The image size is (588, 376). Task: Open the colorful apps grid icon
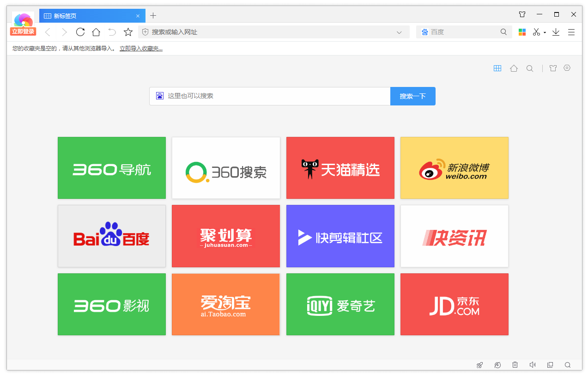pos(522,32)
